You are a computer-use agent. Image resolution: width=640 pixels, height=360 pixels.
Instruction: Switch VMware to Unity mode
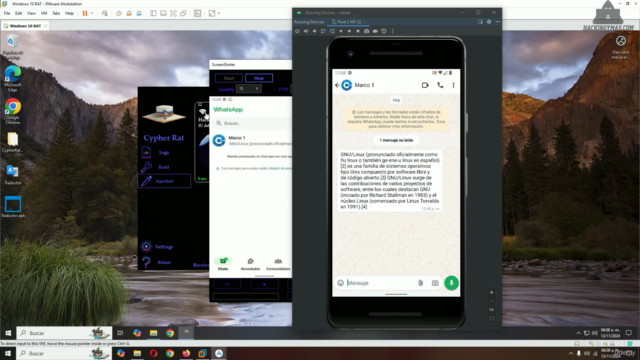(183, 13)
